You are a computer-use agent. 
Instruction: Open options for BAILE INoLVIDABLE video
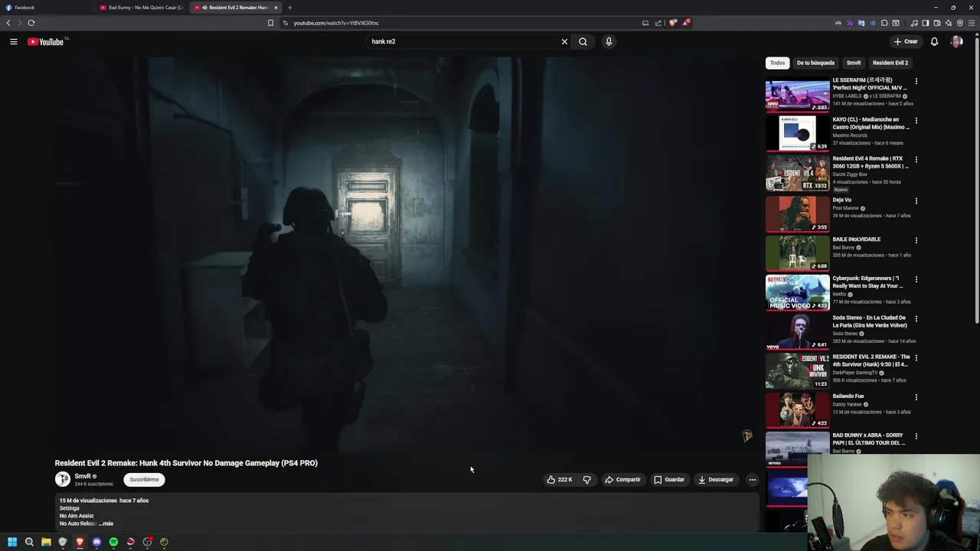pos(916,240)
